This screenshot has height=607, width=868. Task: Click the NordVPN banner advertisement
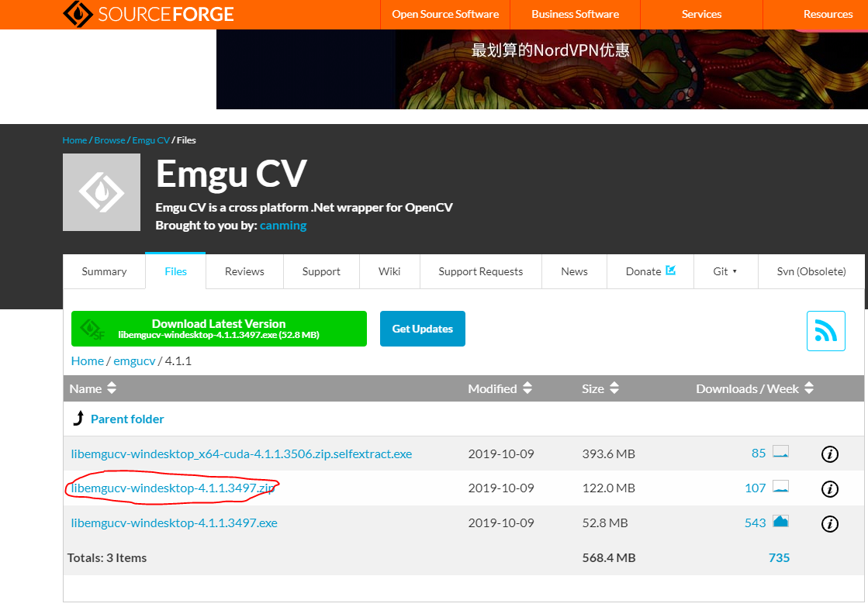[x=543, y=69]
